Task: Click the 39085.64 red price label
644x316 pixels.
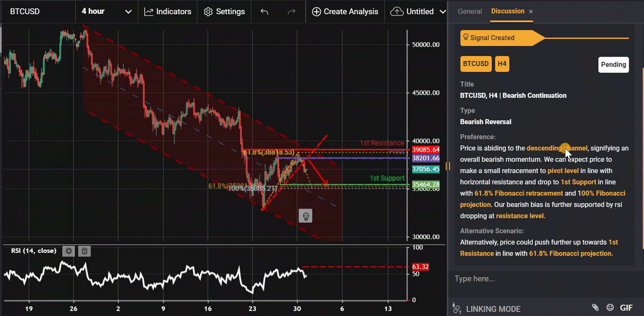Action: 426,150
